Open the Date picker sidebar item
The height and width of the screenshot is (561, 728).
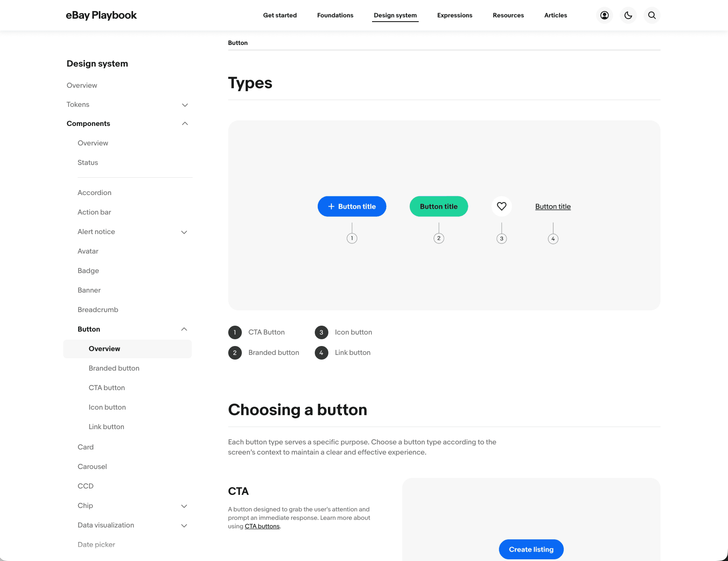[x=96, y=544]
